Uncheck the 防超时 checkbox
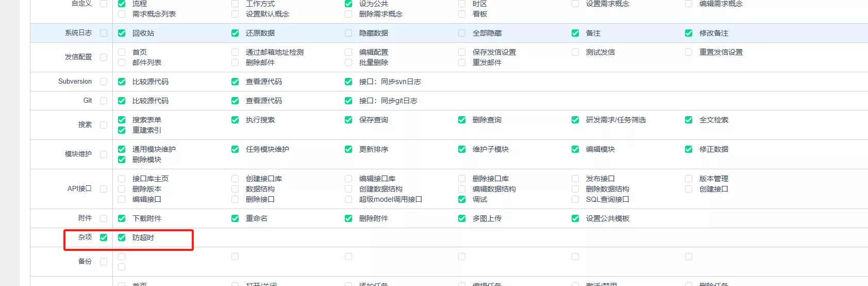The height and width of the screenshot is (286, 868). tap(122, 237)
